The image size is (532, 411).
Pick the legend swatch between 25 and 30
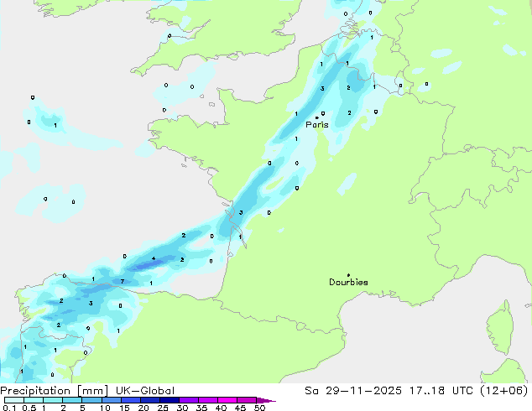[169, 400]
